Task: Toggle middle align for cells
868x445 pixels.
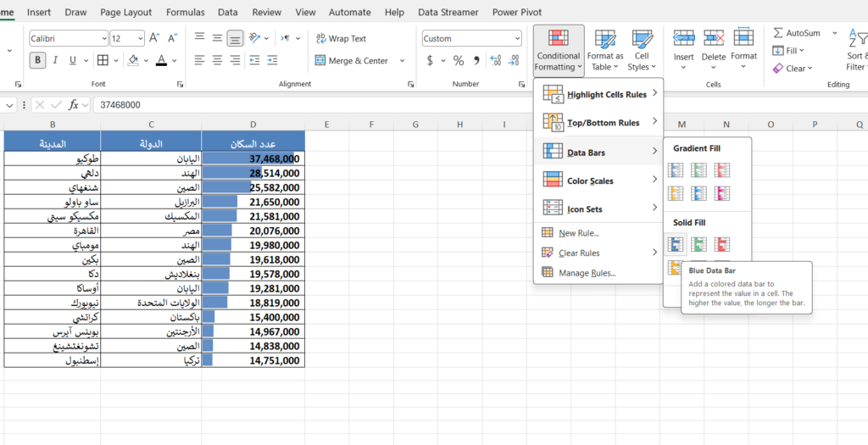Action: click(217, 38)
